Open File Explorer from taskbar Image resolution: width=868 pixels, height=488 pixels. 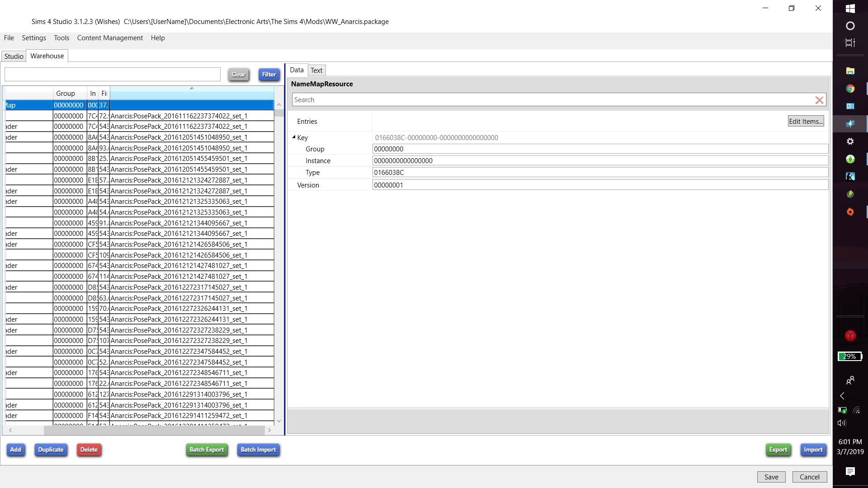(x=850, y=71)
